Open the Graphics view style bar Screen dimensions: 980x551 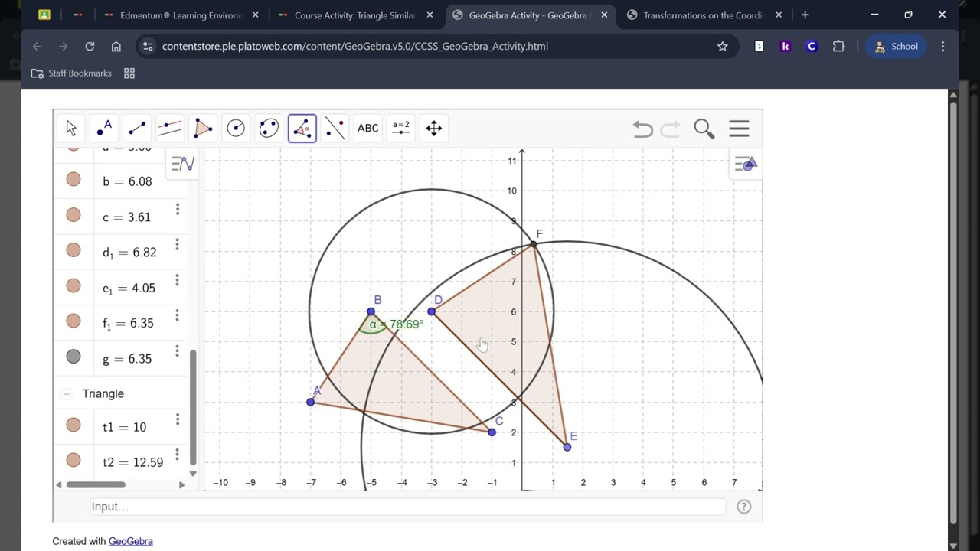[x=746, y=163]
